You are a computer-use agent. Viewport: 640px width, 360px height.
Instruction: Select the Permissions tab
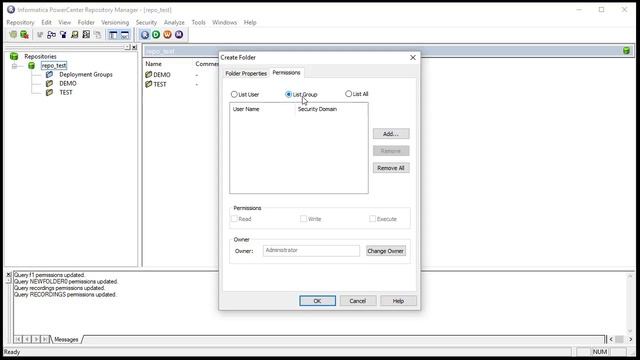coord(287,73)
